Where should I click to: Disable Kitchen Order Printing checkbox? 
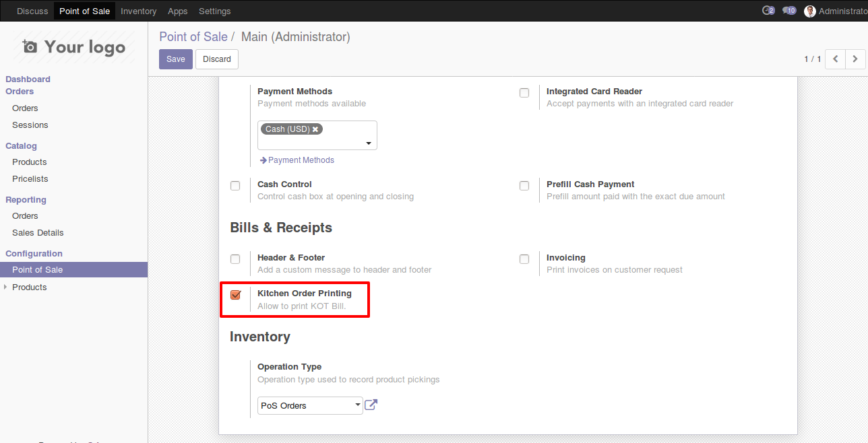(x=235, y=295)
